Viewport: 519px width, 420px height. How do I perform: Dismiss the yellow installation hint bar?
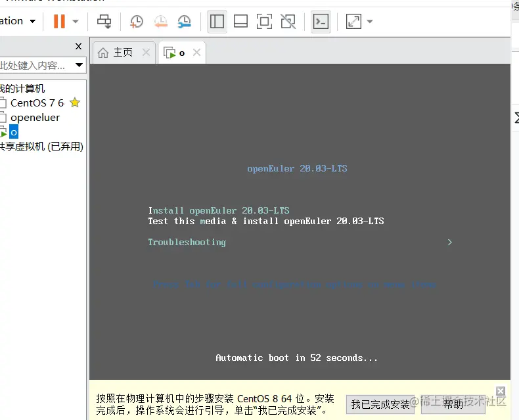click(501, 391)
